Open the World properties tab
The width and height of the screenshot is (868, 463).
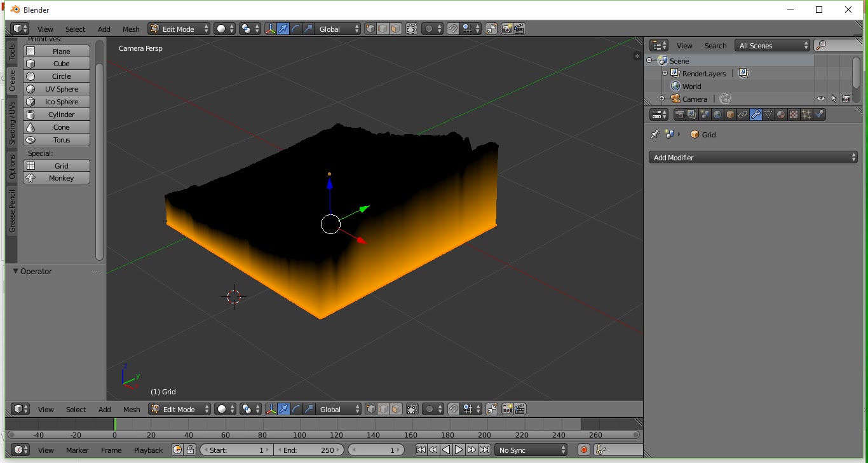click(x=717, y=114)
